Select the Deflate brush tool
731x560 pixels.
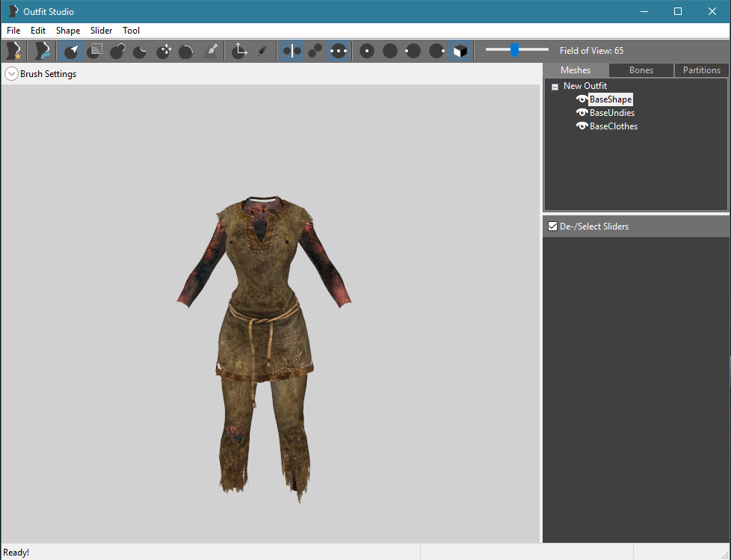pyautogui.click(x=141, y=51)
